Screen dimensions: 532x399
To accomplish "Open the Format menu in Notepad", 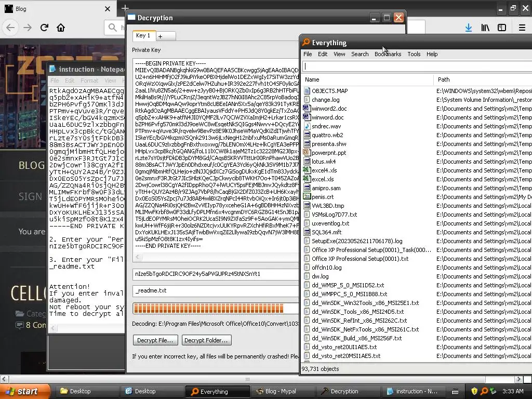I will pos(89,81).
